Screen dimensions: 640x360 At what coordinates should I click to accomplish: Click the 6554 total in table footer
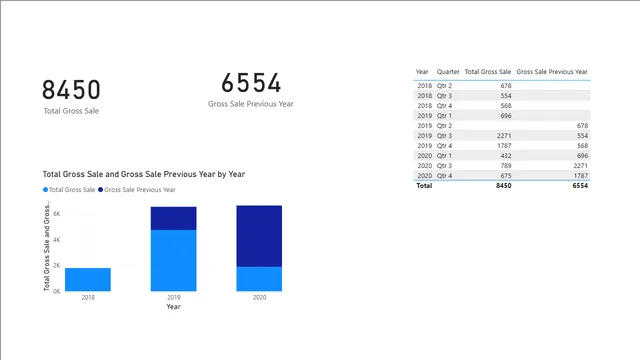(x=580, y=186)
